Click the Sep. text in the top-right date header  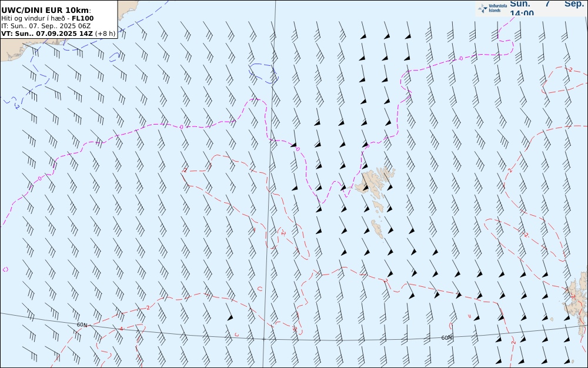574,4
